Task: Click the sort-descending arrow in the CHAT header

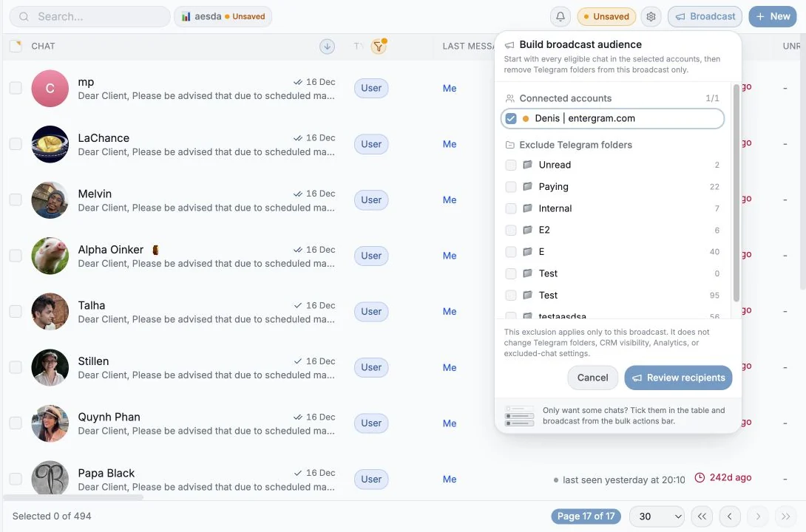Action: [327, 47]
